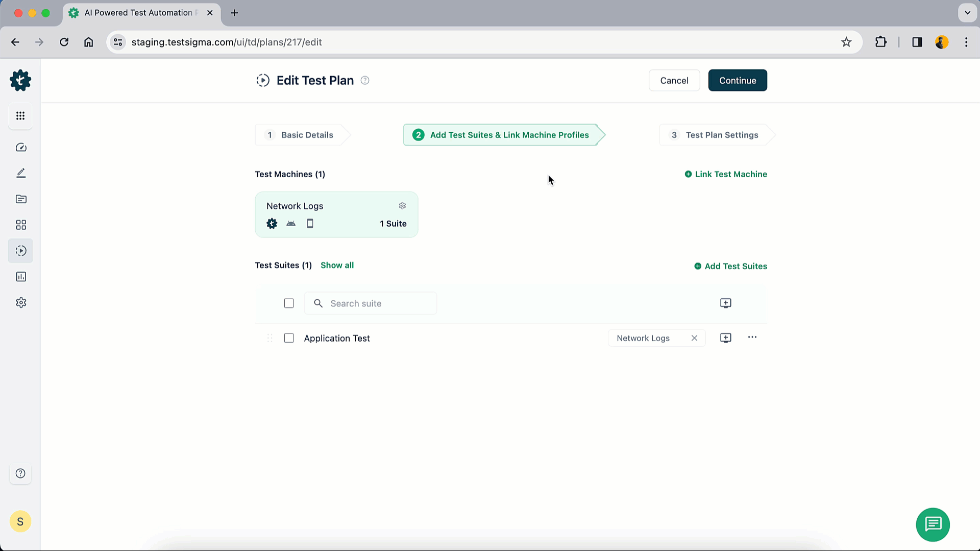Click the Test Machines (1) heading
The image size is (980, 551).
[290, 174]
